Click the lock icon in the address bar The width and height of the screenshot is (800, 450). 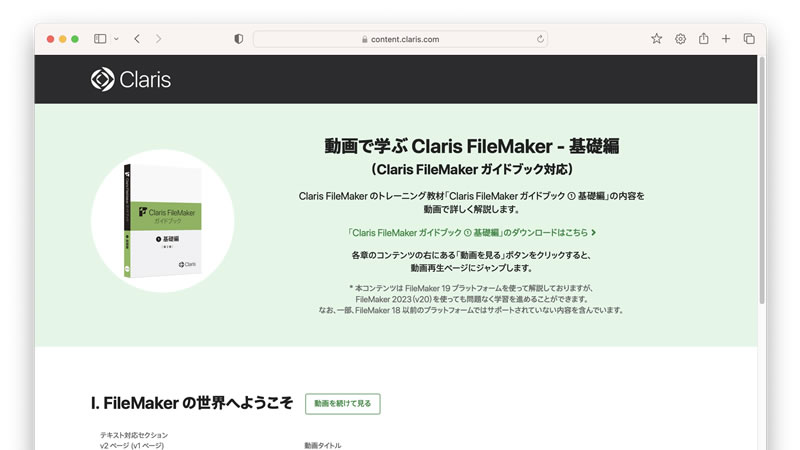364,39
